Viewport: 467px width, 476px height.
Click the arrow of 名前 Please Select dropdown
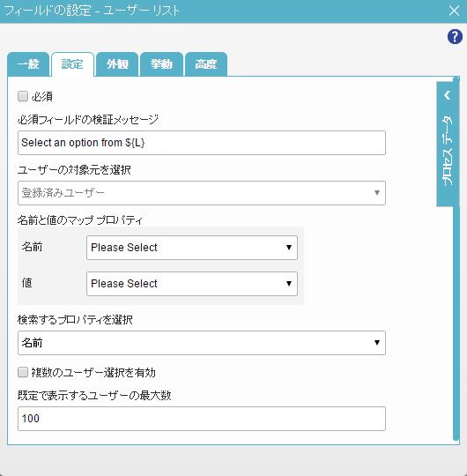pyautogui.click(x=289, y=248)
